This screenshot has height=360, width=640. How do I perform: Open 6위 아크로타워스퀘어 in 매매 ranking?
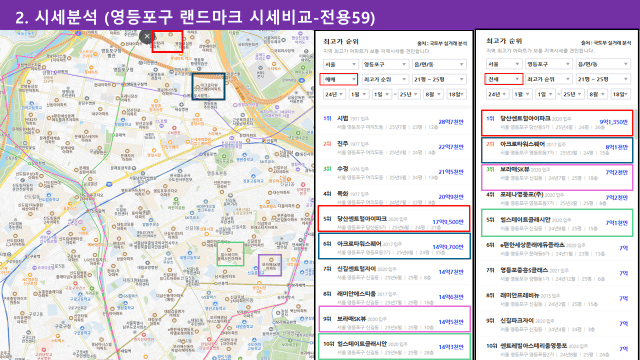click(x=393, y=246)
